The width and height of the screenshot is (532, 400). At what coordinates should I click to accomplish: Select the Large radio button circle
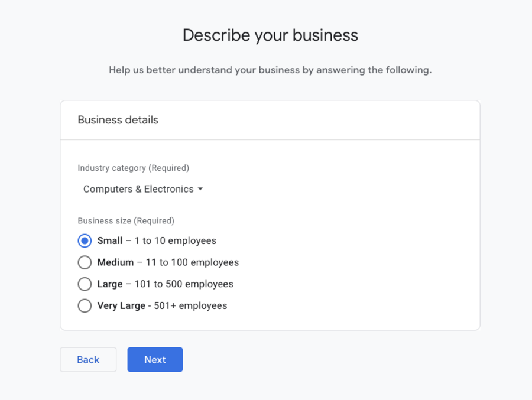click(85, 284)
